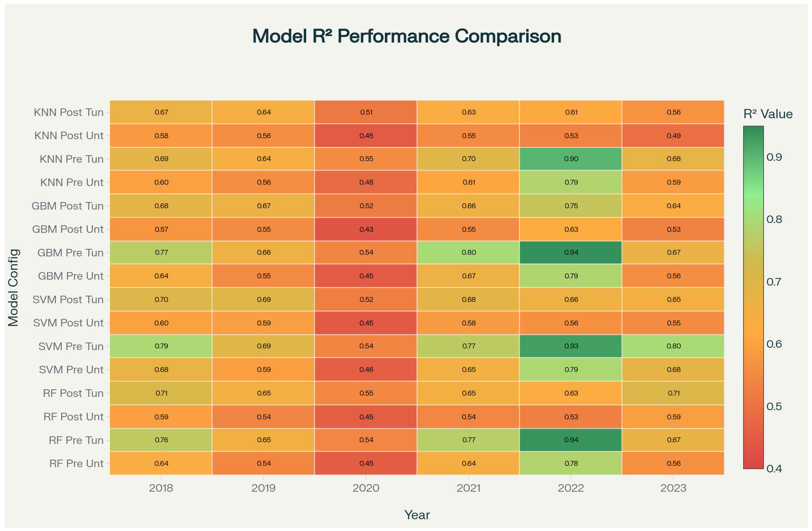
Task: Click the 2018 x-axis tick label
Action: 161,488
